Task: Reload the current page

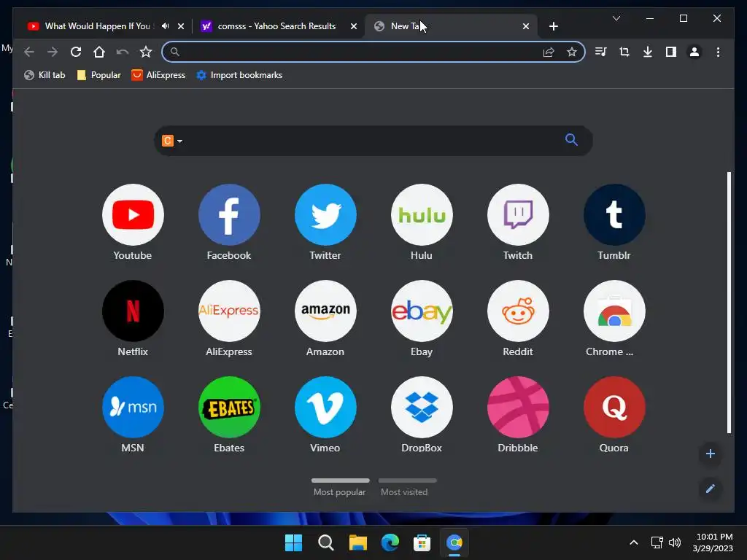Action: pyautogui.click(x=76, y=52)
